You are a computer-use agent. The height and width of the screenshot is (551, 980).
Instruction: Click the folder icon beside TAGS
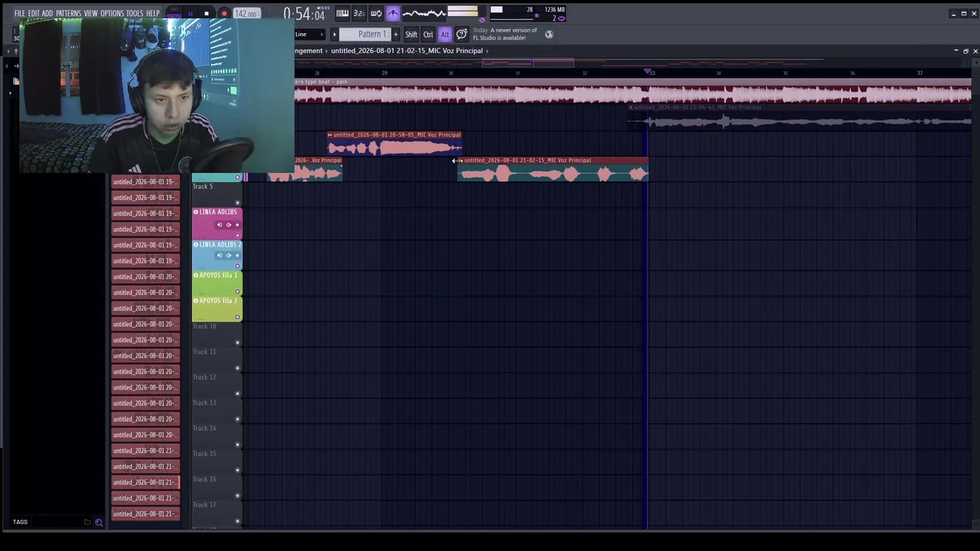87,522
